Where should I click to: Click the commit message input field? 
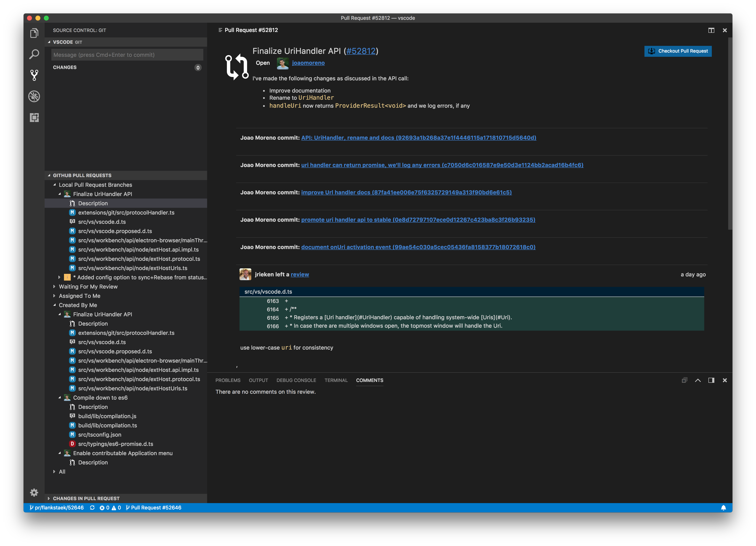(127, 55)
